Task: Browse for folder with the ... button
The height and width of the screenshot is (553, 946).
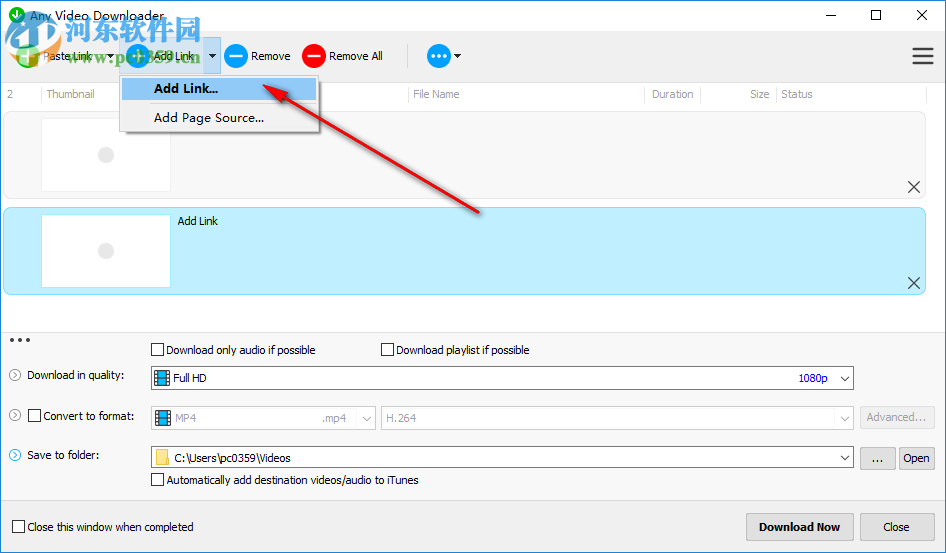Action: 877,458
